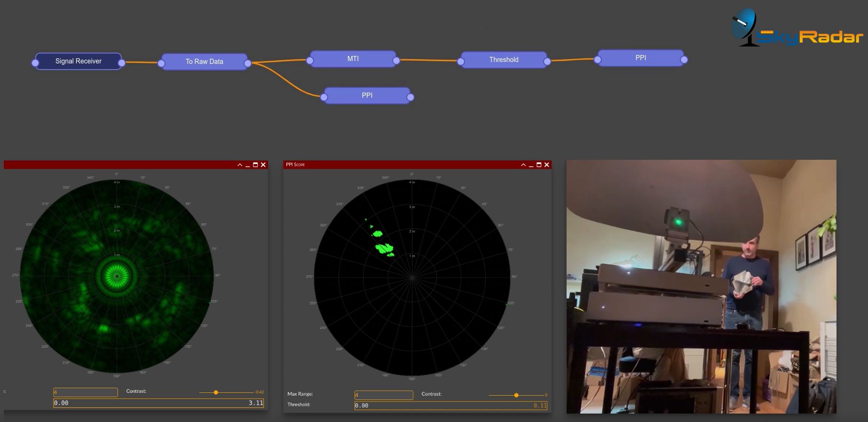This screenshot has height=422, width=868.
Task: Click the PPI node below MTI
Action: [367, 95]
